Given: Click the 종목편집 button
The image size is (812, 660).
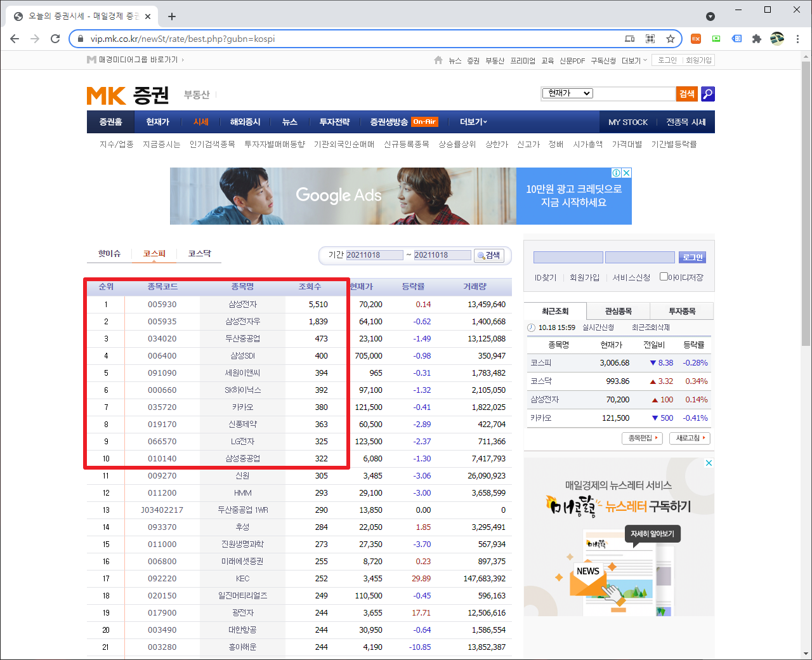Looking at the screenshot, I should point(642,438).
